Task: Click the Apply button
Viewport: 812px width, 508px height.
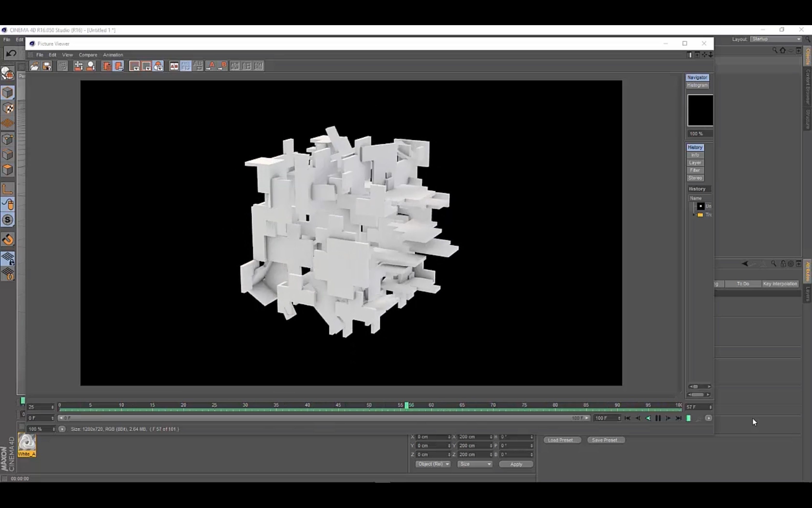Action: pyautogui.click(x=516, y=464)
